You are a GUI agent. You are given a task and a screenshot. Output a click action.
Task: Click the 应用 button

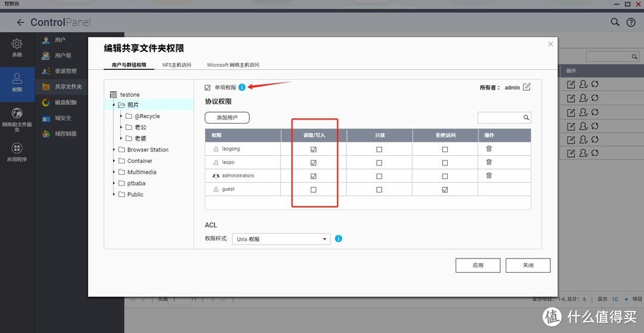coord(478,266)
